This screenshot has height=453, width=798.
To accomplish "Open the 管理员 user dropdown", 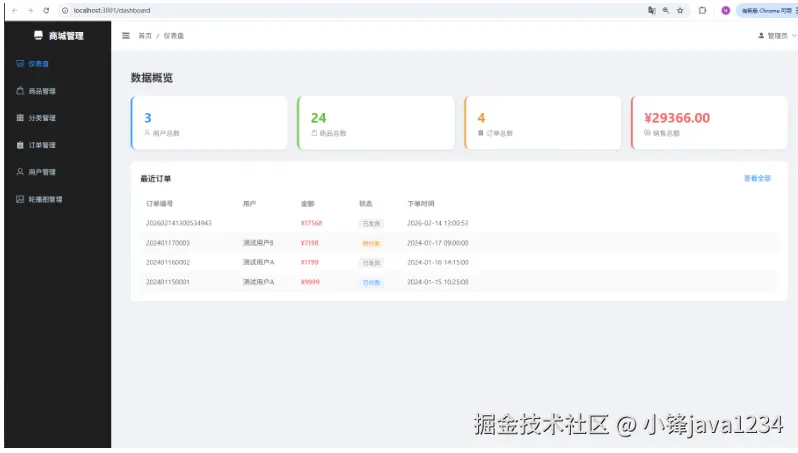I will (777, 36).
